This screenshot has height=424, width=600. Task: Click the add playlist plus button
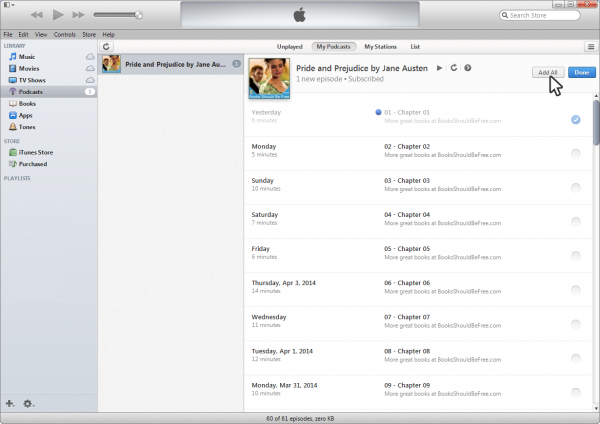click(10, 404)
